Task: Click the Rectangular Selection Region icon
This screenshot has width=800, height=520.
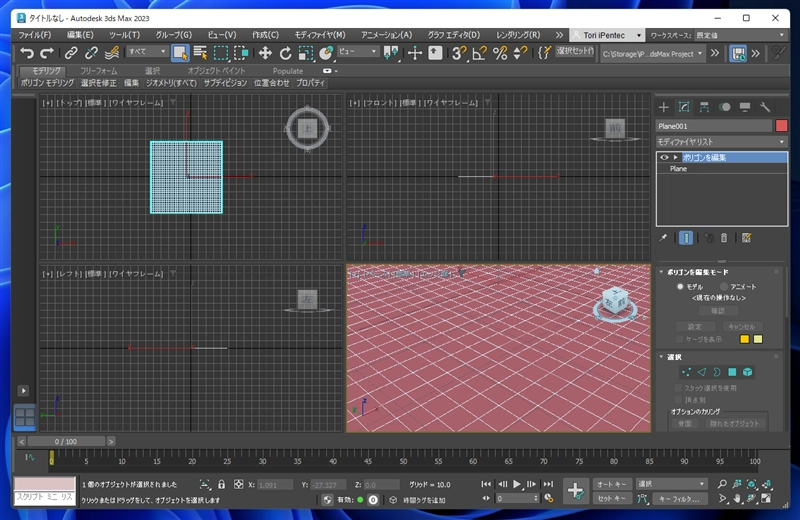Action: [x=221, y=53]
